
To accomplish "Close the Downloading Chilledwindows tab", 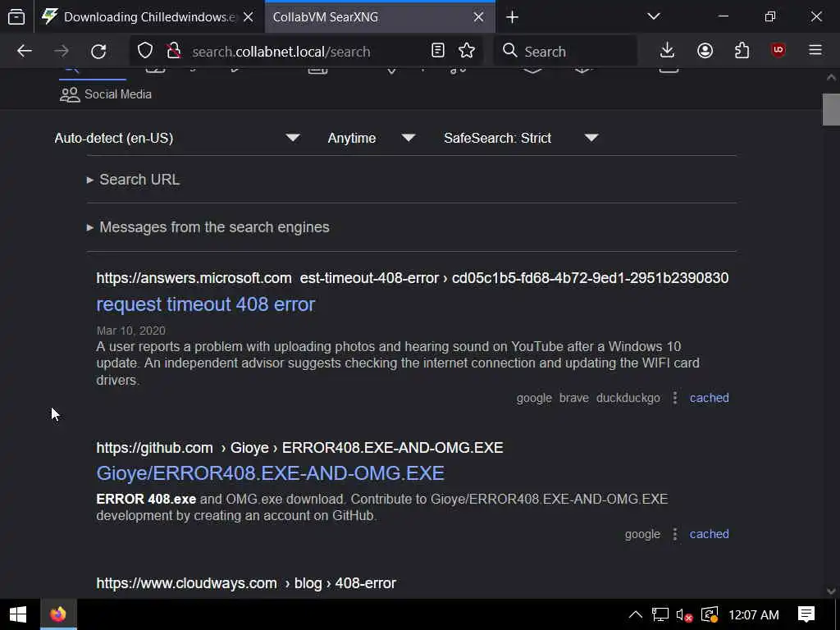I will 248,17.
